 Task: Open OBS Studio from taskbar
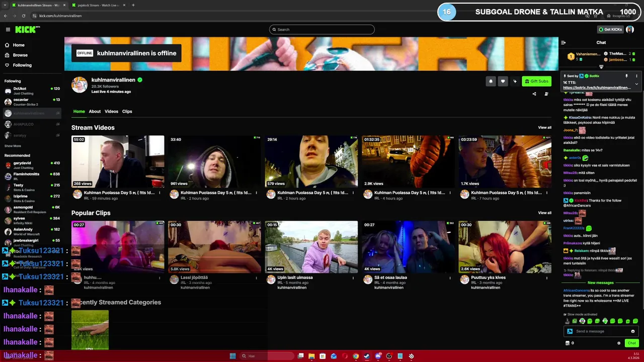(389, 356)
